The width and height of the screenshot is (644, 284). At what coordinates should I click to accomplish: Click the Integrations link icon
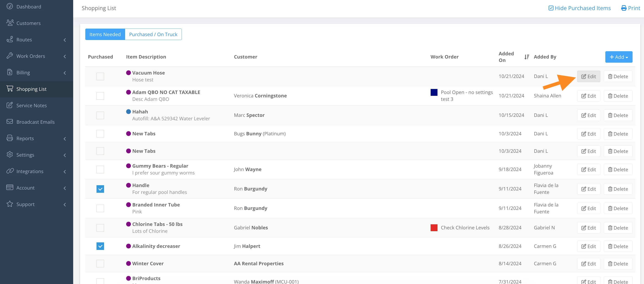tap(10, 171)
